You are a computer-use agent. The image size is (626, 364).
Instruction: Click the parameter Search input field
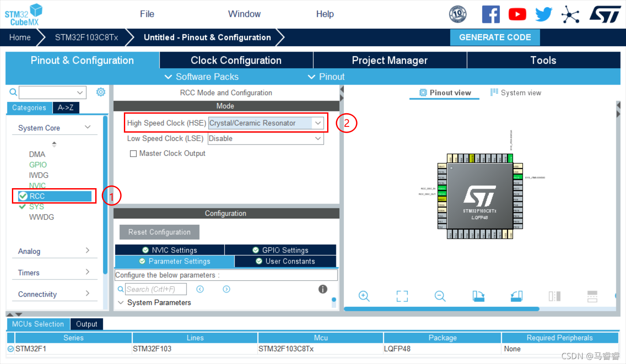[156, 289]
